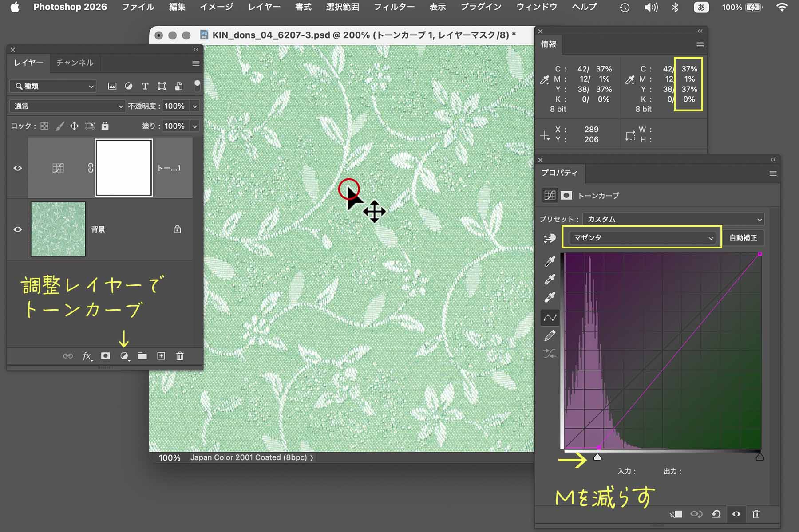Viewport: 799px width, 532px height.
Task: Hide the トーンカーブ 1 adjustment layer
Action: [18, 168]
